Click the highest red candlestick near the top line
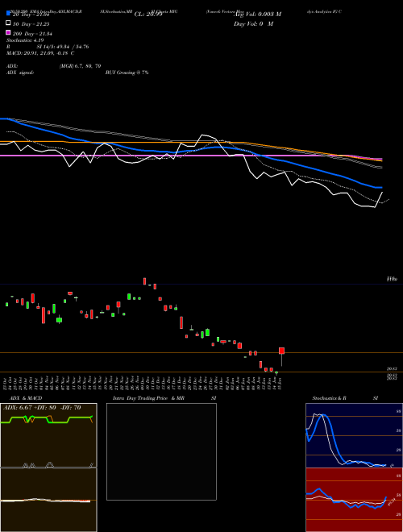 [144, 281]
